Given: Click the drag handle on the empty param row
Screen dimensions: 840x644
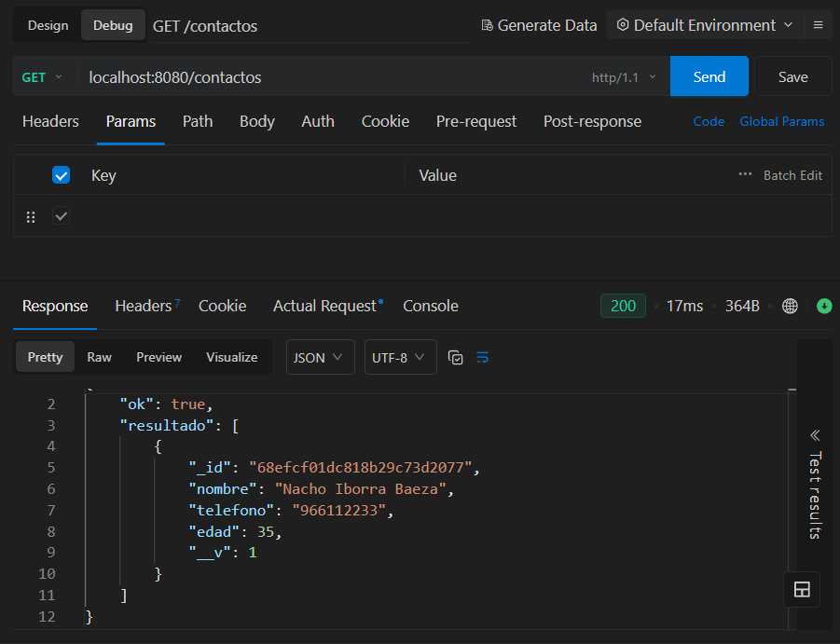Looking at the screenshot, I should (x=31, y=216).
